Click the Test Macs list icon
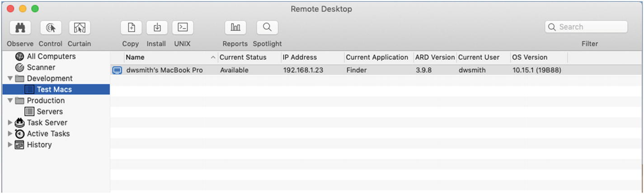644x194 pixels. 29,90
